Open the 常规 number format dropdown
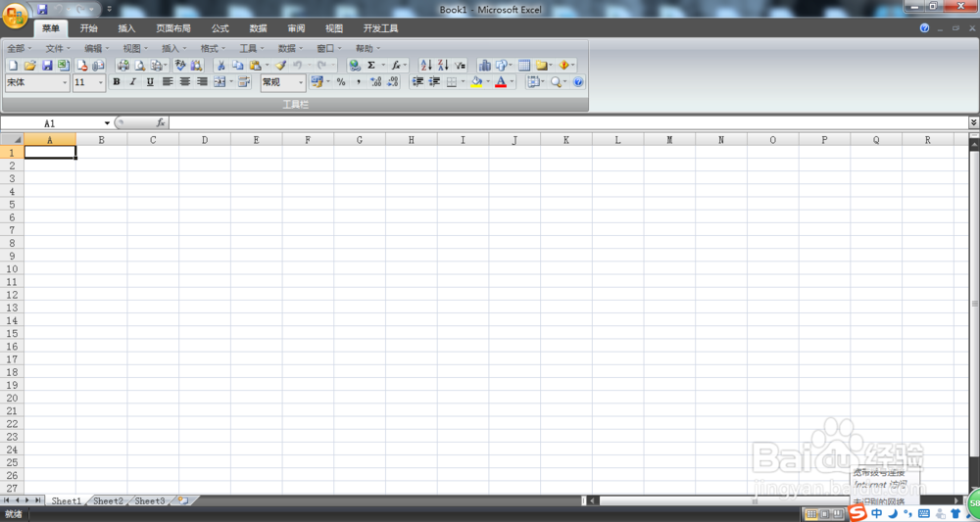The width and height of the screenshot is (980, 522). 301,82
